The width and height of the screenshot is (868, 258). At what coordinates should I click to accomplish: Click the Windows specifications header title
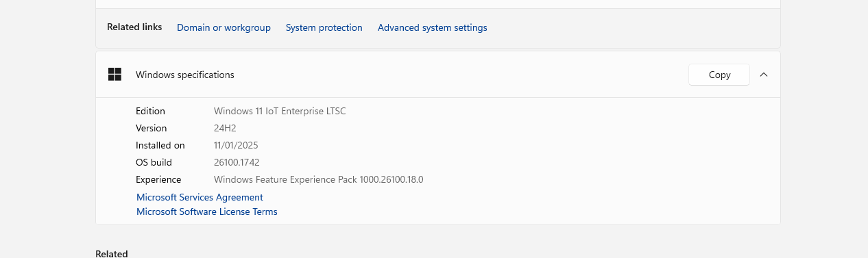click(x=185, y=75)
